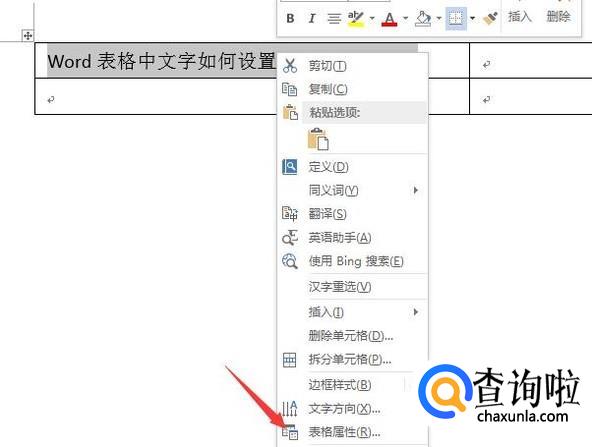Open font color dropdown arrow

click(405, 18)
